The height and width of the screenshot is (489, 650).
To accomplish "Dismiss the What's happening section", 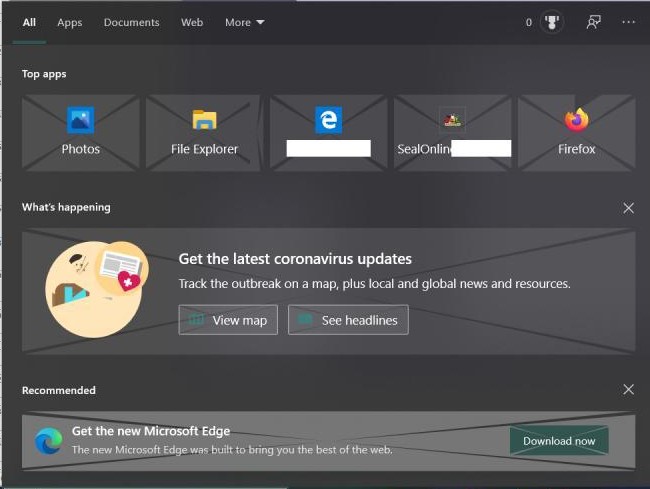I will [x=628, y=208].
